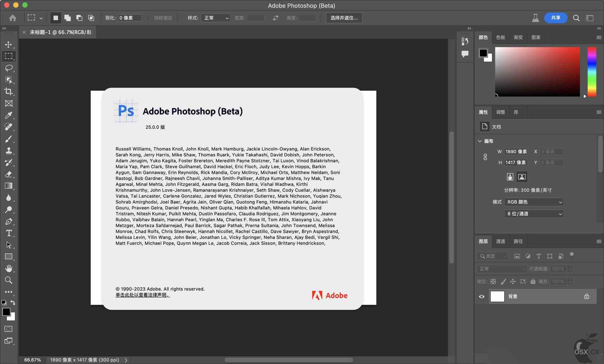Collapse the 画布 section
The height and width of the screenshot is (364, 604).
click(480, 141)
